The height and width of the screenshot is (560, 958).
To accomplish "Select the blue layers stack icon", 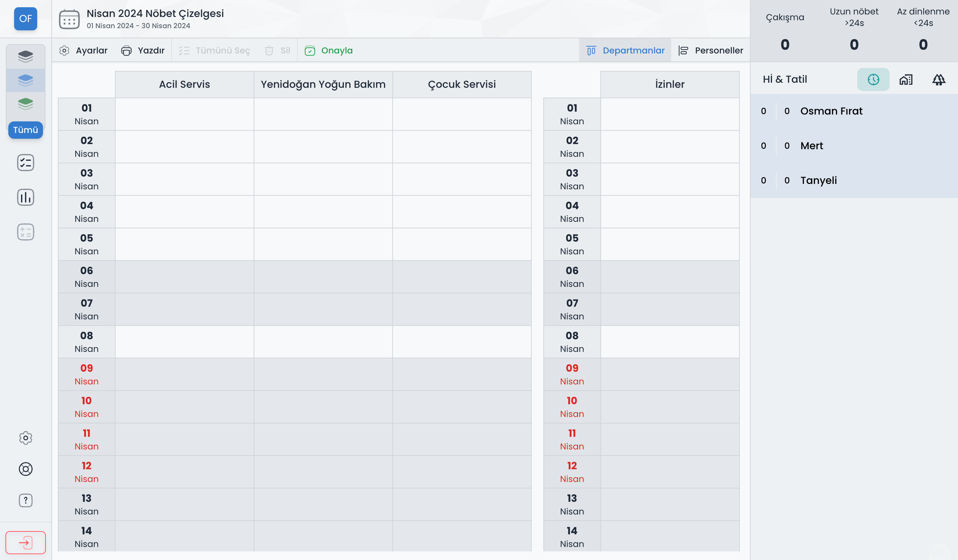I will (26, 80).
